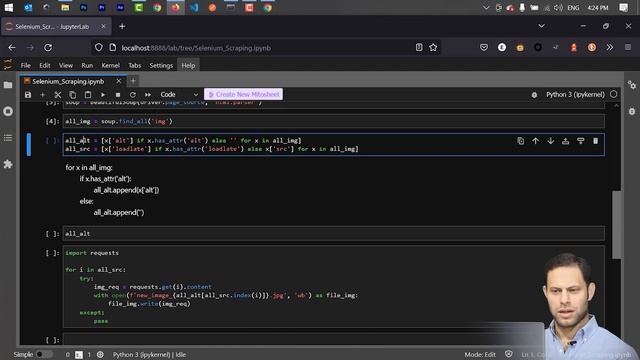Open the File menu

tap(25, 65)
